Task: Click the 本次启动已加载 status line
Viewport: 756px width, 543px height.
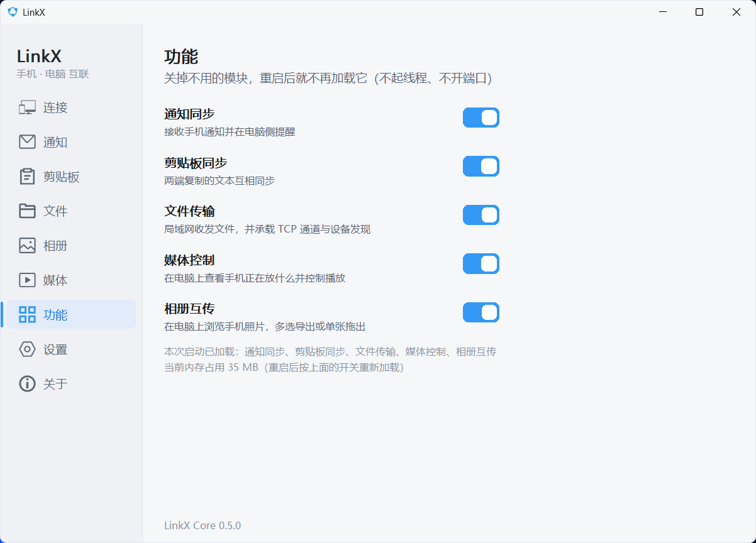Action: [x=330, y=352]
